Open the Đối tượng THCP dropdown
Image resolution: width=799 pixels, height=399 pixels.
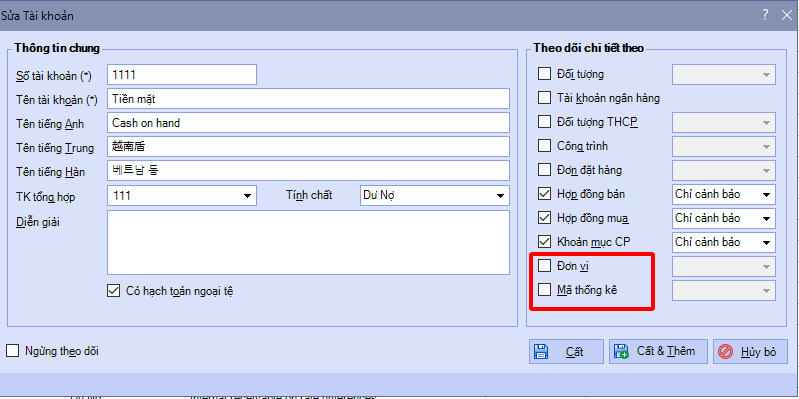(x=724, y=122)
